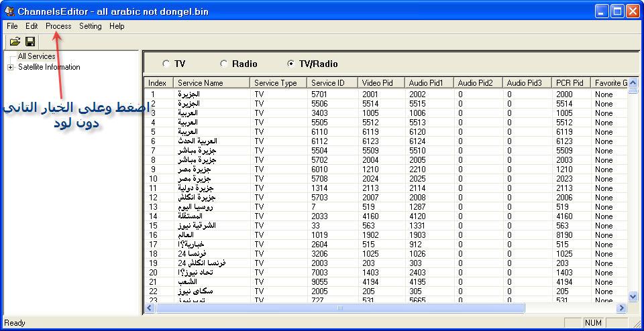This screenshot has width=644, height=331.
Task: Click the فرنسا 24 name in row 18
Action: [192, 254]
